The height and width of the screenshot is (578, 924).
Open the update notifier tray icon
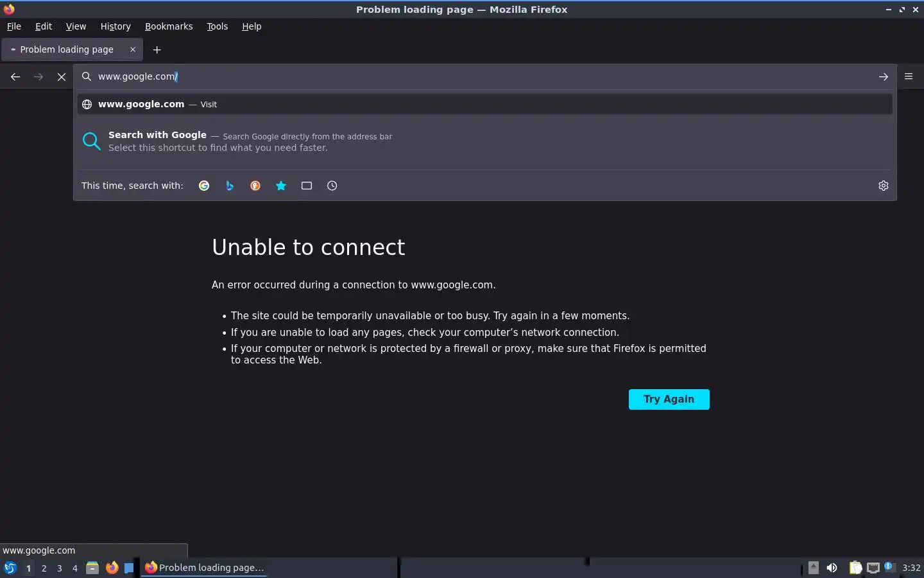coord(889,566)
